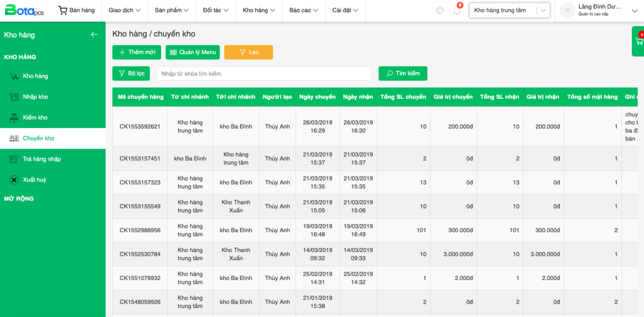This screenshot has height=317, width=644.
Task: Sort by Ngày chuyển column header
Action: point(317,97)
